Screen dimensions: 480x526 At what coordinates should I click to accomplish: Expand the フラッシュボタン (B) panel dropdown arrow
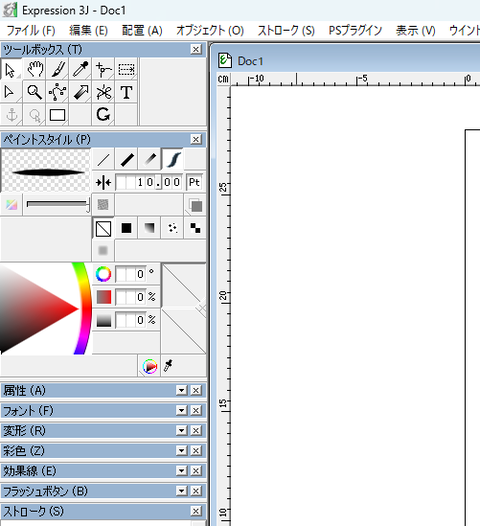181,491
